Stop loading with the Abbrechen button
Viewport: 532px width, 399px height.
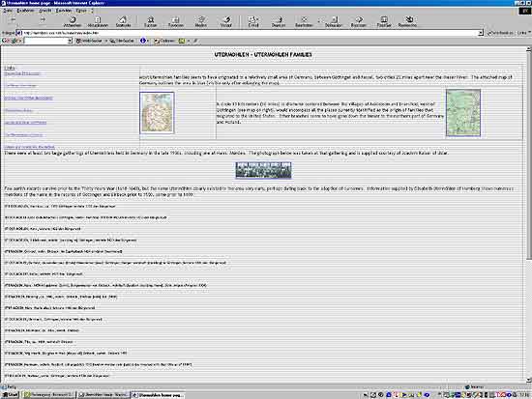73,21
